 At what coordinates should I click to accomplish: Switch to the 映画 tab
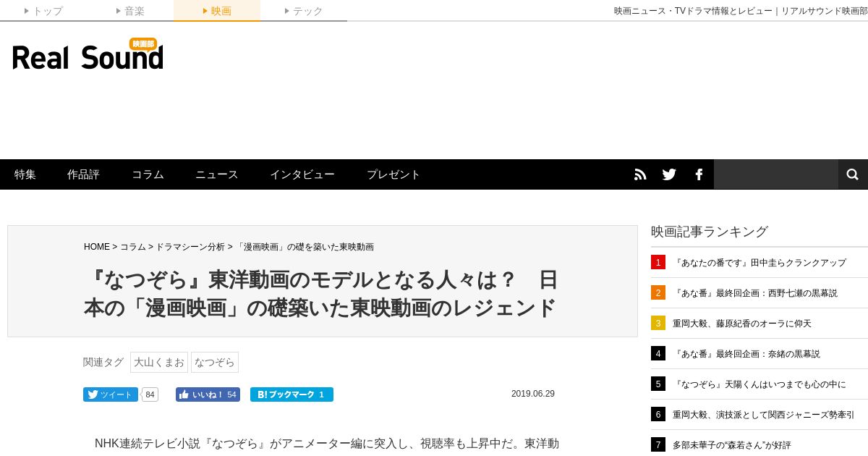217,11
